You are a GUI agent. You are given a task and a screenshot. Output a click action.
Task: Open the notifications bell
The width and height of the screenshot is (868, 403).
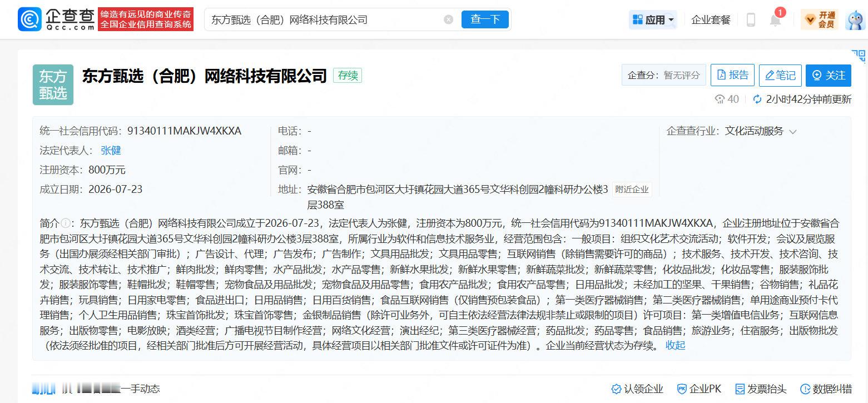[775, 20]
